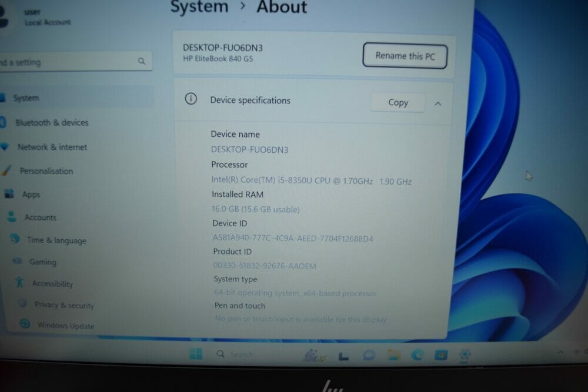This screenshot has width=588, height=392.
Task: Click the Processor label
Action: coord(229,165)
